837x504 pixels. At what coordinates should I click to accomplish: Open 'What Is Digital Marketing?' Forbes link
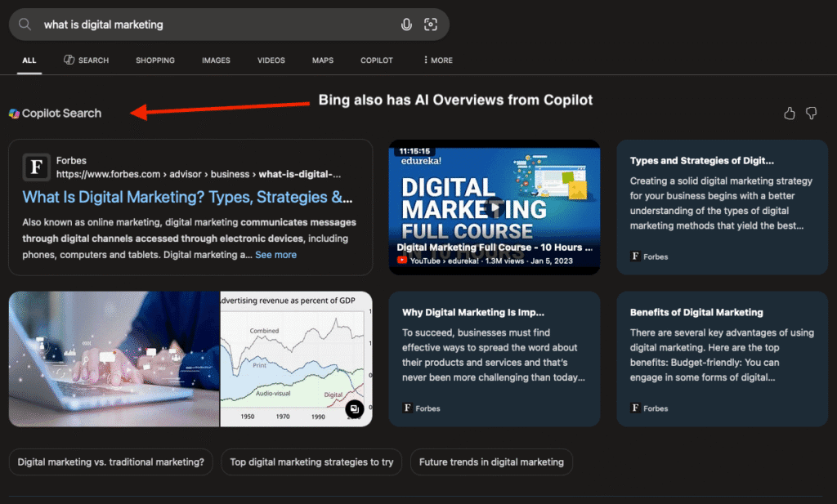pyautogui.click(x=187, y=197)
